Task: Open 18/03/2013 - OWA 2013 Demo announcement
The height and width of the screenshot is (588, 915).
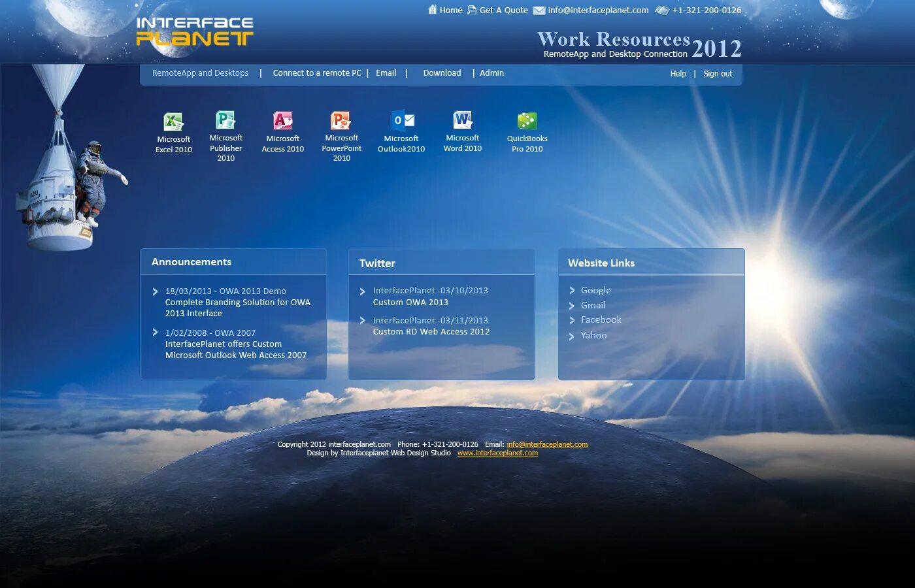Action: coord(225,291)
